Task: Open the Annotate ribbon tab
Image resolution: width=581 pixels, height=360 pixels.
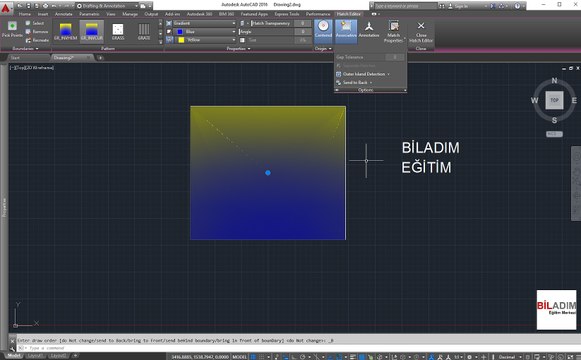Action: click(63, 14)
